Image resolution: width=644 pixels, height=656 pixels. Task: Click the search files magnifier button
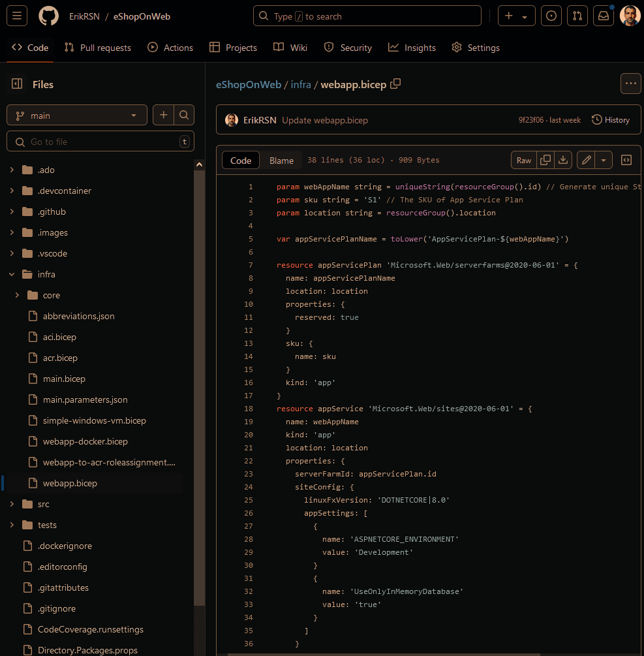click(184, 115)
